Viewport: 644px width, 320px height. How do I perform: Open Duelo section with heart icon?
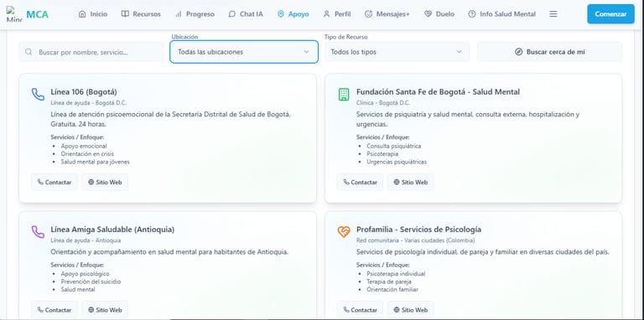(x=439, y=14)
